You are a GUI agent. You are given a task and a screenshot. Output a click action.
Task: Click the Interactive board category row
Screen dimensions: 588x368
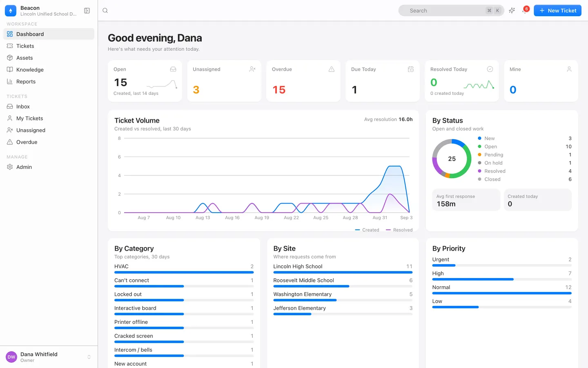[x=184, y=311]
